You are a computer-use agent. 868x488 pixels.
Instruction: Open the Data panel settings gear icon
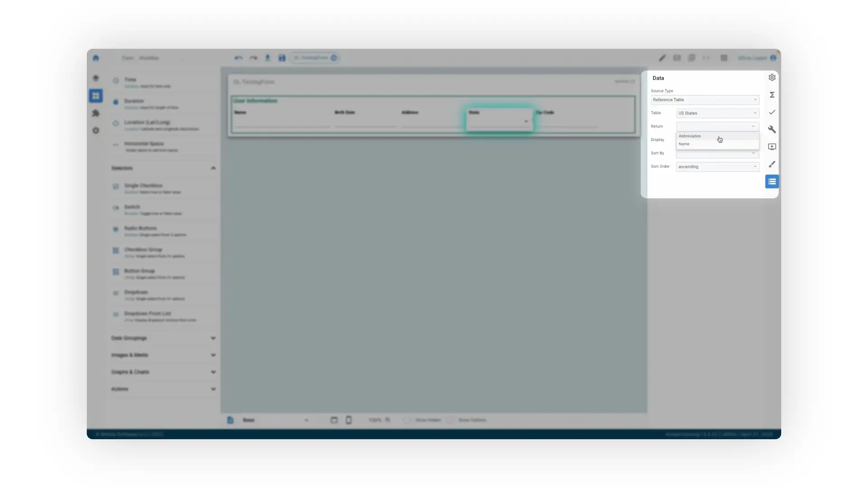[x=772, y=77]
